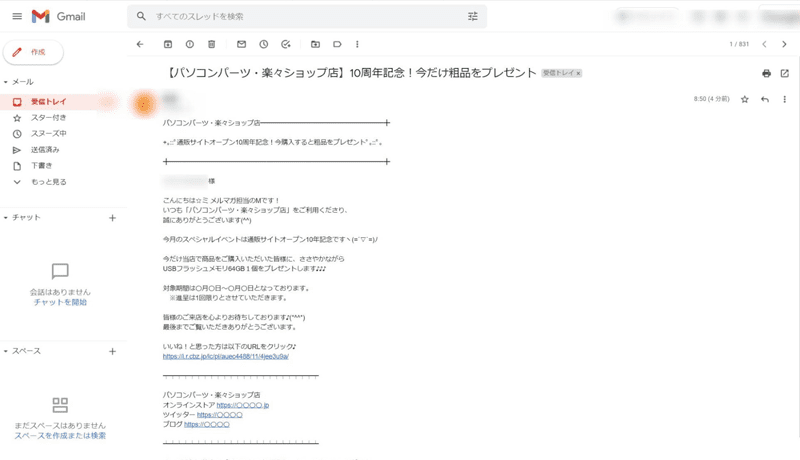Archive this email
The width and height of the screenshot is (800, 460).
coord(168,44)
